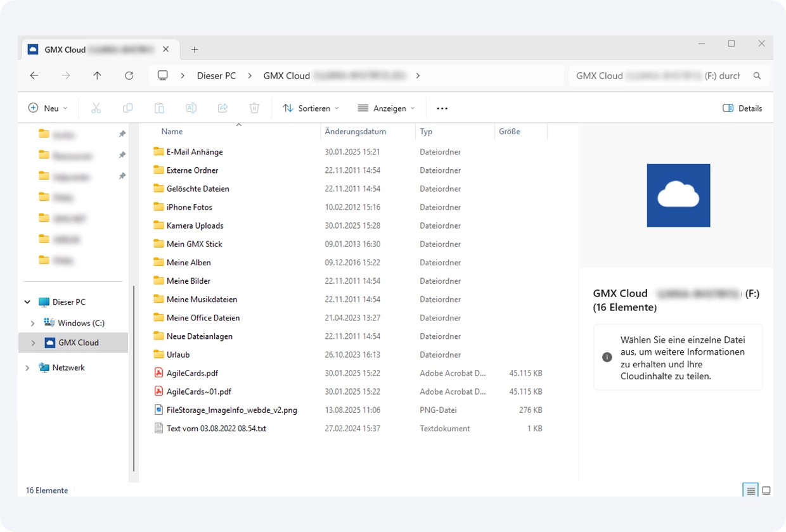Select Windows (C:) in navigation tree

click(81, 323)
